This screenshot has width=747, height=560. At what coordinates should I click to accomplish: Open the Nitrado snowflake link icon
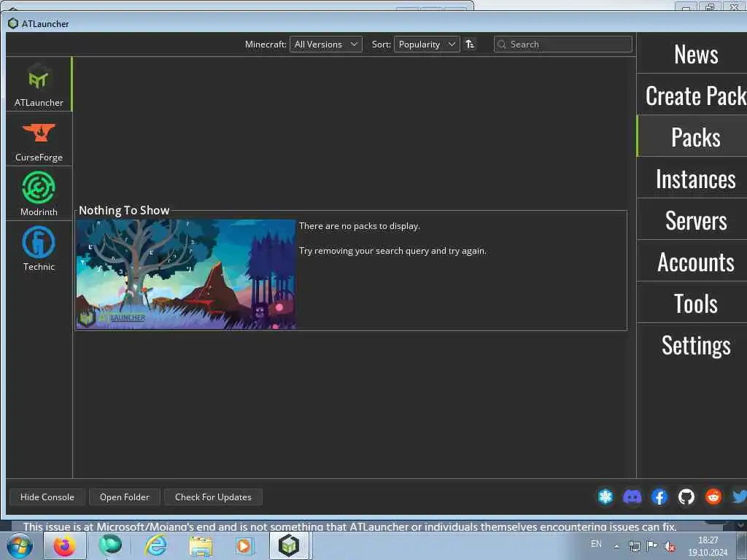[605, 497]
